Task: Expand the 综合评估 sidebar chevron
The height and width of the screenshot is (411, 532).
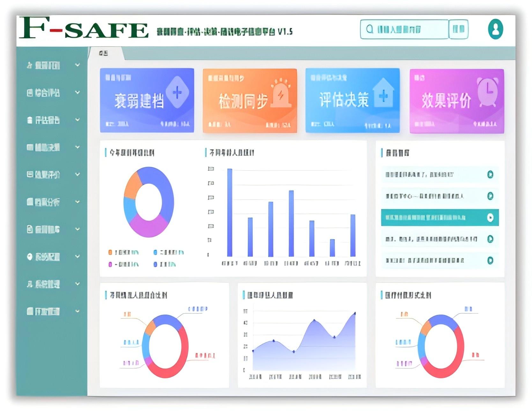Action: tap(78, 93)
